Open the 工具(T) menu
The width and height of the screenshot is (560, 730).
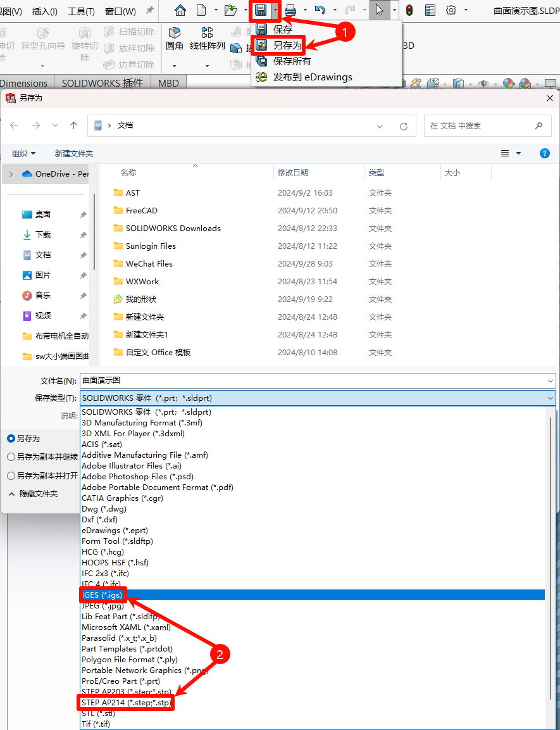tap(82, 11)
